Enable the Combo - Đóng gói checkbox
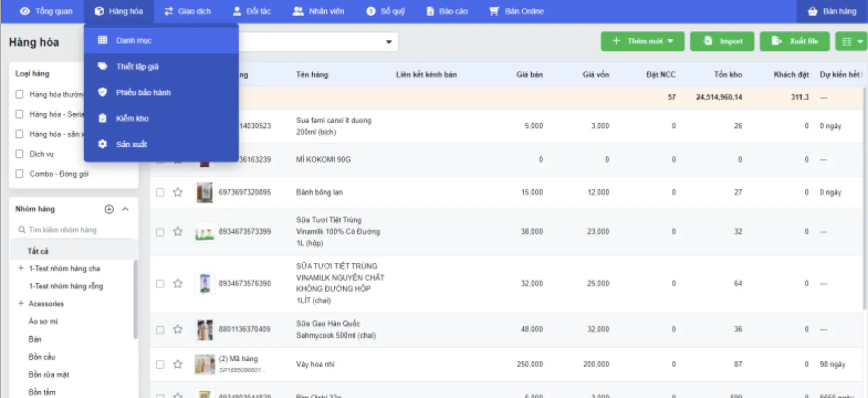Viewport: 868px width, 398px height. [x=19, y=174]
